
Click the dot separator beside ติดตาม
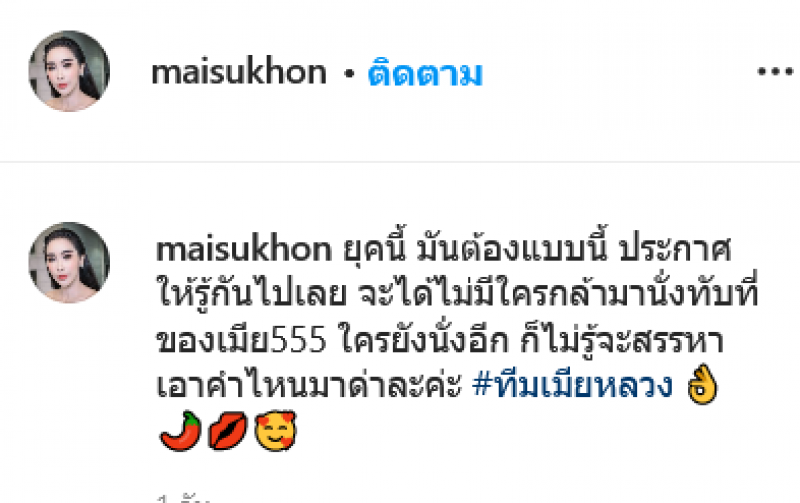pos(349,74)
